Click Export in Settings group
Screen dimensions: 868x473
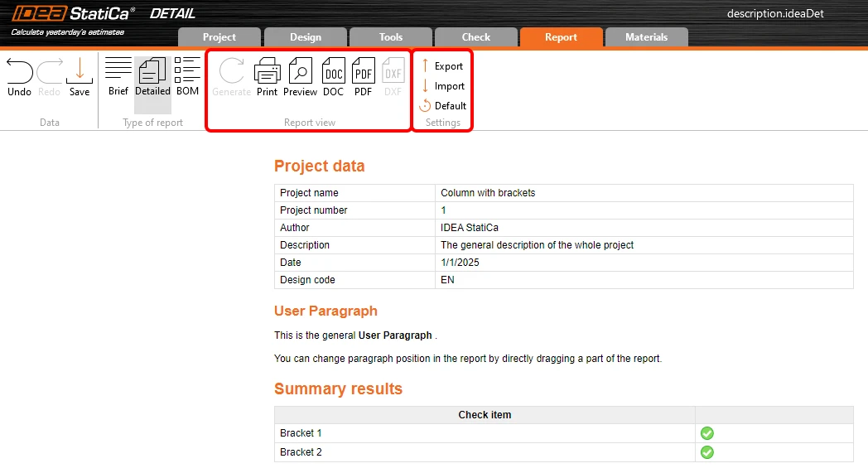point(441,66)
